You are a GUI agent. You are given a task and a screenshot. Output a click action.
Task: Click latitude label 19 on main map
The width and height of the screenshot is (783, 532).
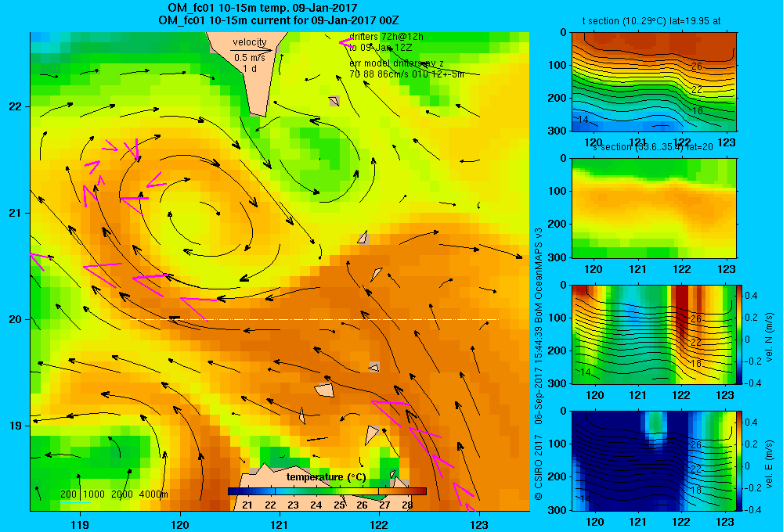16,426
